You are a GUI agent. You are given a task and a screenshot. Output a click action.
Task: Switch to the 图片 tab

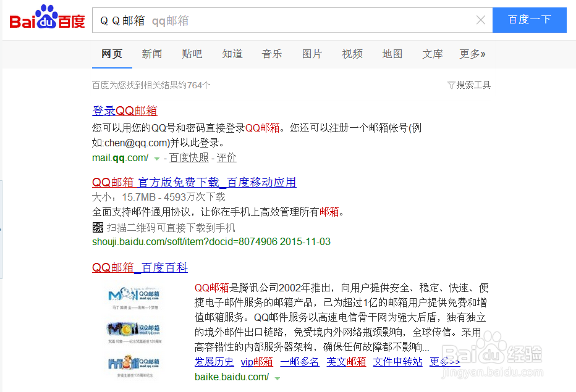tap(312, 54)
